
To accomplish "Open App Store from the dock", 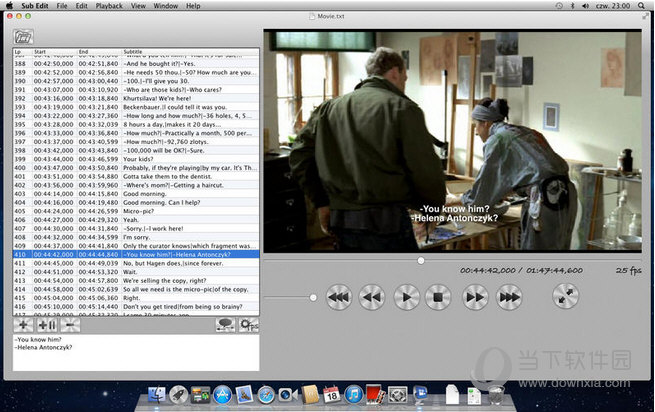I will pyautogui.click(x=222, y=395).
